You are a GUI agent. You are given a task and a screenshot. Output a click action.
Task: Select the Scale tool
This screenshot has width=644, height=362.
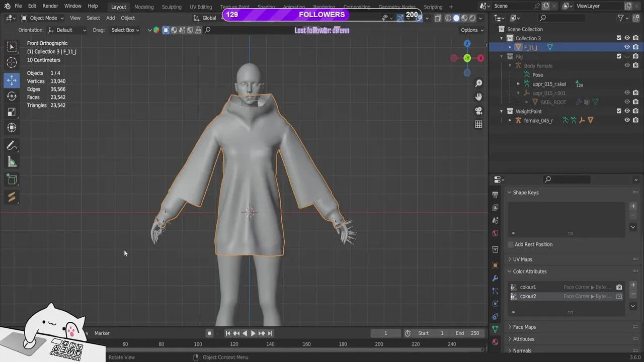tap(12, 112)
